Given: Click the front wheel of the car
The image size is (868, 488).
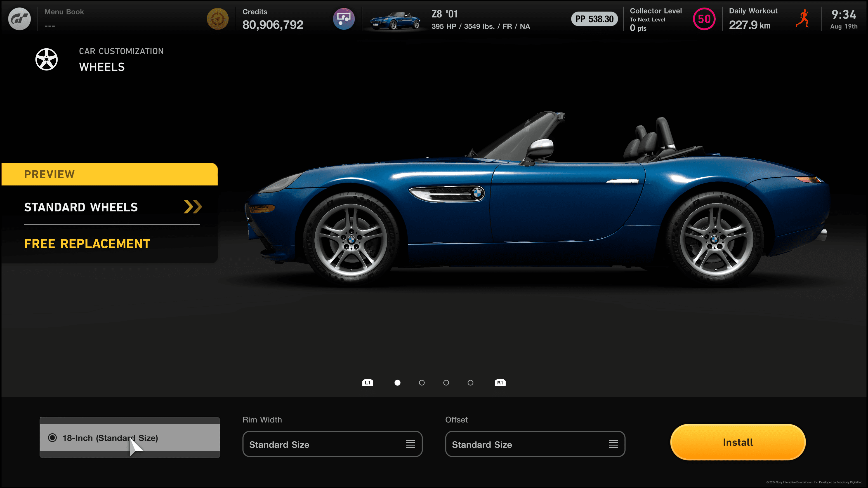Looking at the screenshot, I should [351, 239].
